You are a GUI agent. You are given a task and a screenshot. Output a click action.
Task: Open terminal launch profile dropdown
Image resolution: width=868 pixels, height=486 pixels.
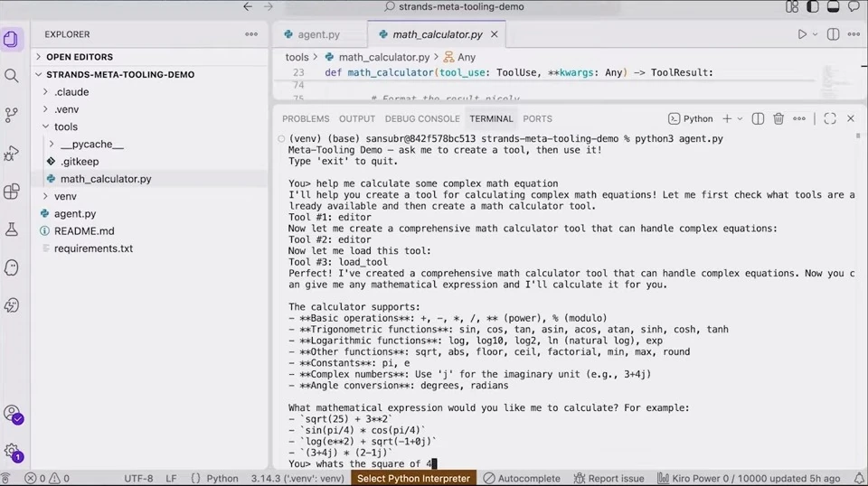pyautogui.click(x=740, y=119)
